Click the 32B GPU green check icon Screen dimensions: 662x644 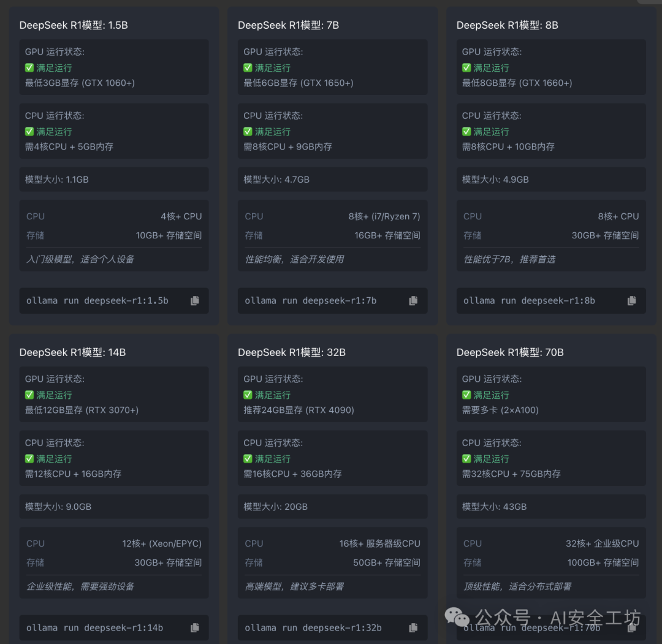point(248,395)
